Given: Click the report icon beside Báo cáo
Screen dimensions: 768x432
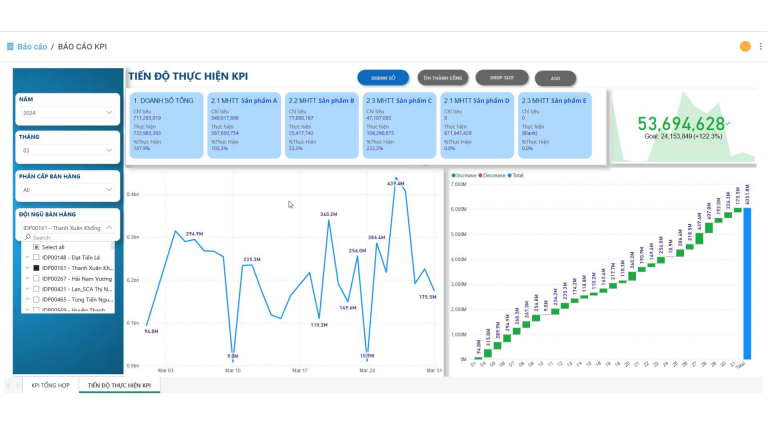Looking at the screenshot, I should tap(10, 46).
